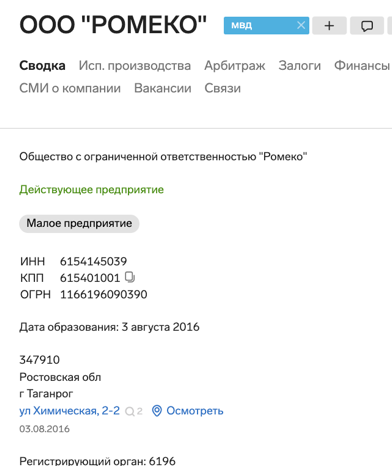This screenshot has width=392, height=466.
Task: Open the Сводка tab
Action: [x=42, y=65]
